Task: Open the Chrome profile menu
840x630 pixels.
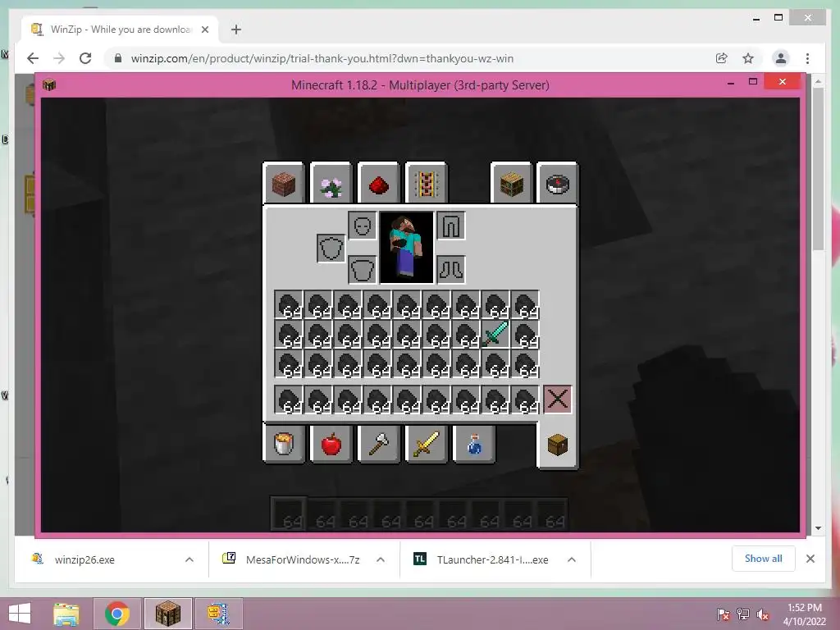Action: (x=781, y=58)
